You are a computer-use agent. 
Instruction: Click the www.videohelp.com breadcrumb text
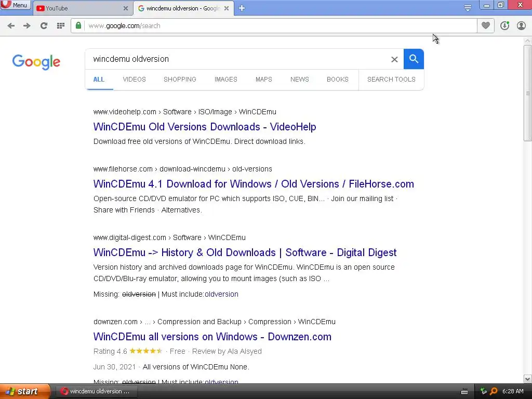(x=125, y=112)
